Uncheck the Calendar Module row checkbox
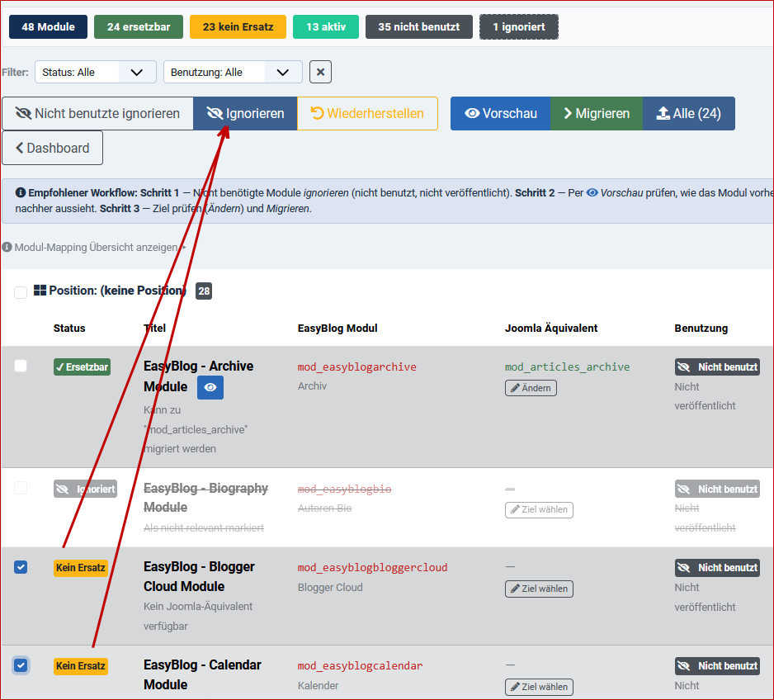 (21, 665)
